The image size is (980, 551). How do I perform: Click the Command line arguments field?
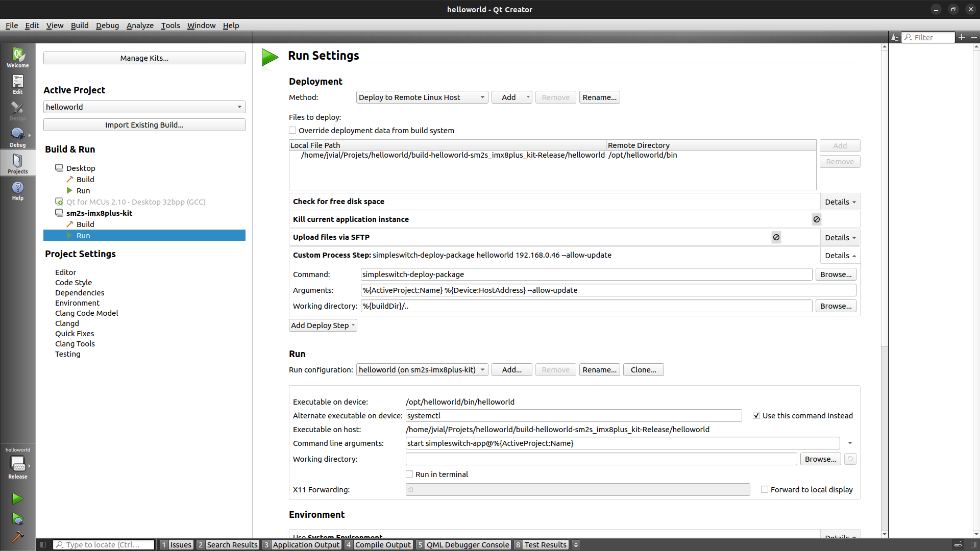tap(622, 443)
